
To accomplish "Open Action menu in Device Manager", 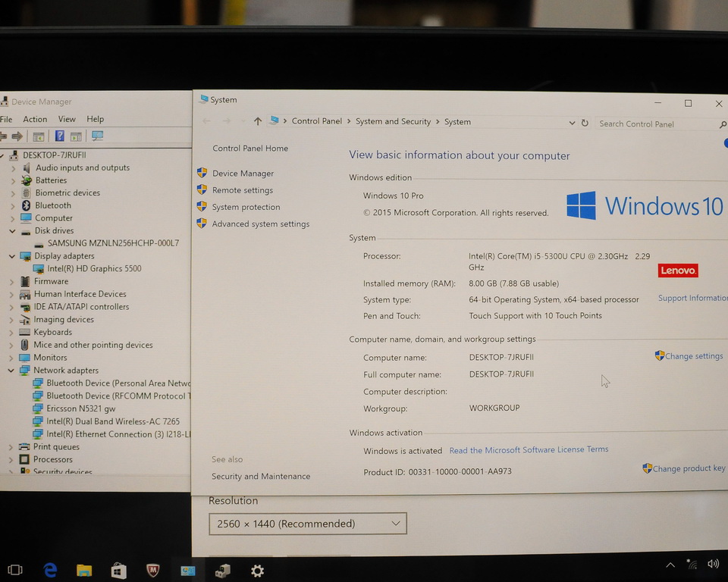I will 35,119.
